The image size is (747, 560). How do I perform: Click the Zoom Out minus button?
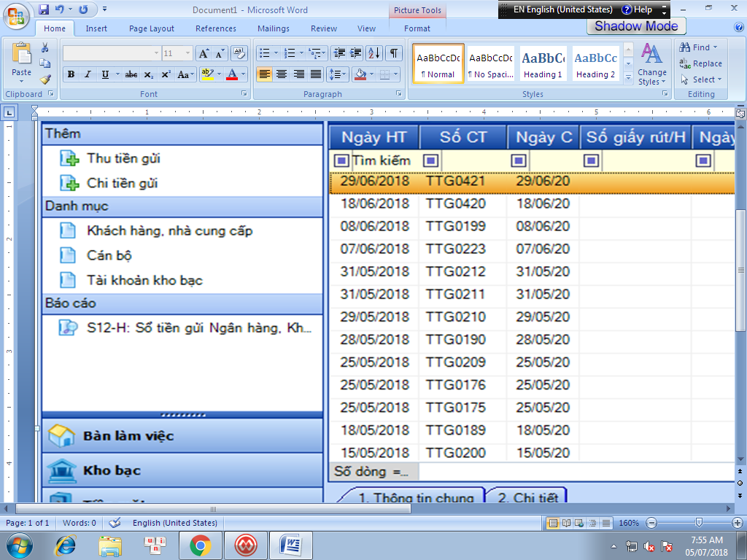coord(651,523)
